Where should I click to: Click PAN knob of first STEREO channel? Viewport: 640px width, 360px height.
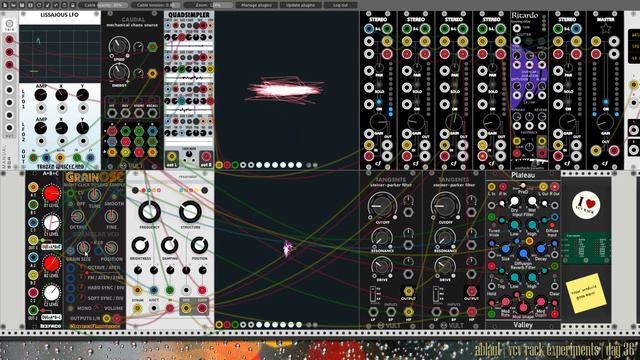tap(380, 67)
